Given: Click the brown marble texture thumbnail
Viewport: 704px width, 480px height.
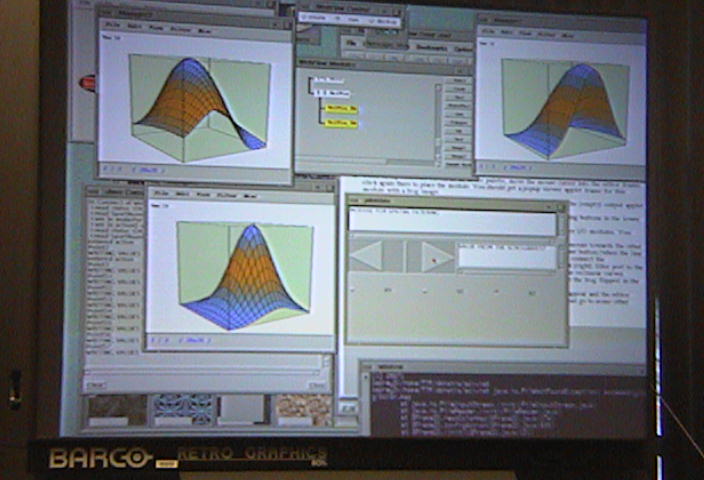Looking at the screenshot, I should [x=117, y=410].
